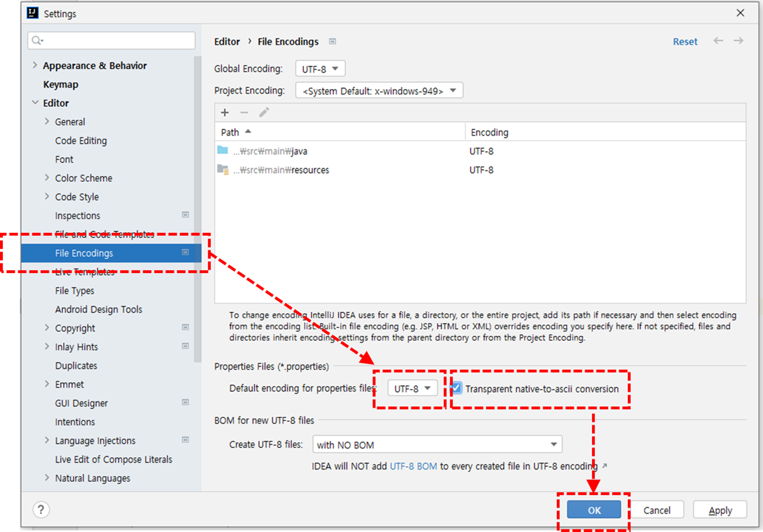
Task: Open File Types settings page
Action: click(74, 291)
